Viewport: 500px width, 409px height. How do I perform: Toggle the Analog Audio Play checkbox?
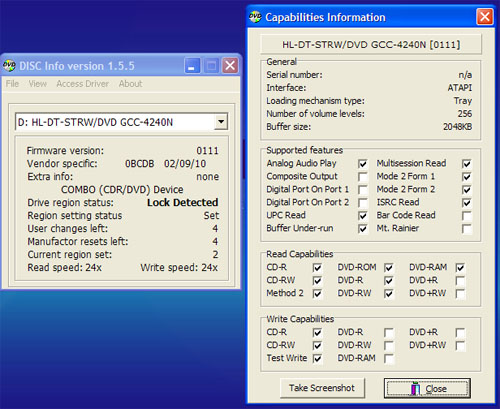[363, 164]
